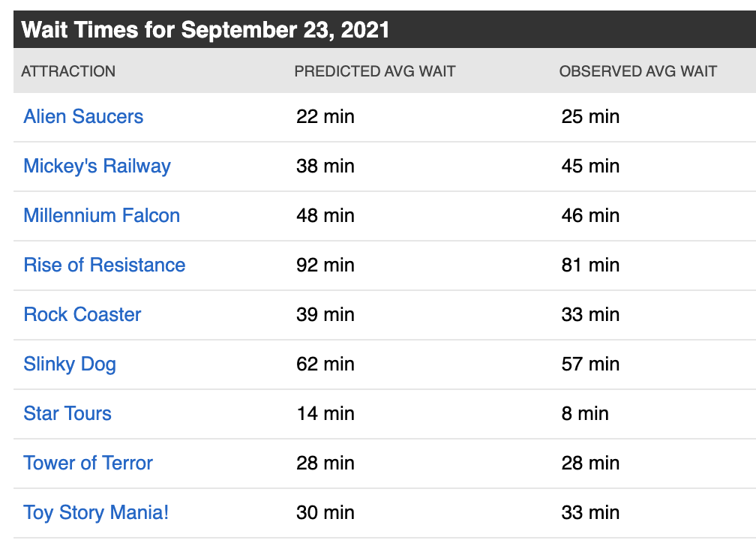Open the Alien Saucers attraction link
Screen dimensions: 756x546
pyautogui.click(x=83, y=116)
